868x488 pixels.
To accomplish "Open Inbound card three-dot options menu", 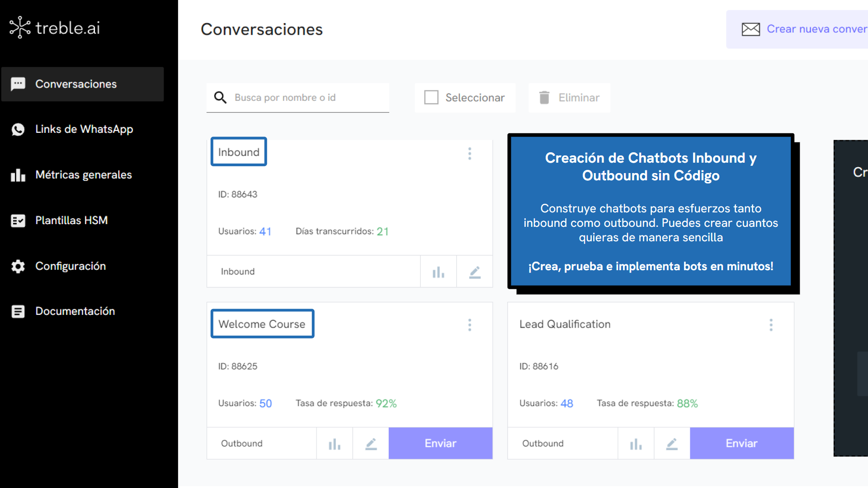I will pyautogui.click(x=470, y=154).
